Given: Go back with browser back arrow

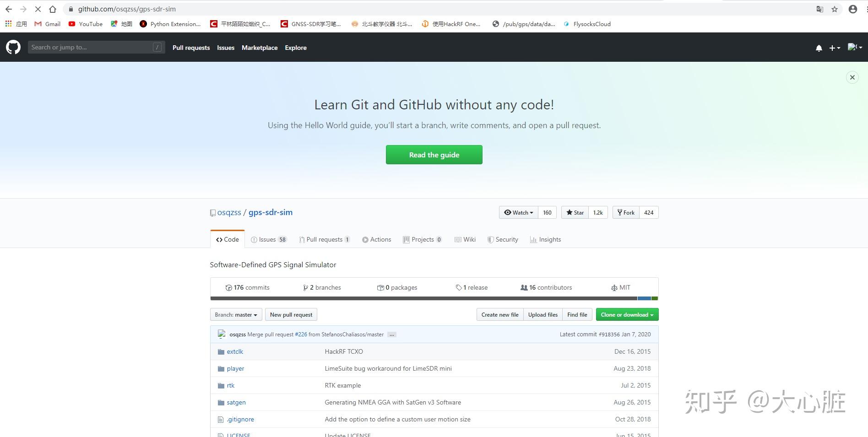Looking at the screenshot, I should (x=9, y=9).
